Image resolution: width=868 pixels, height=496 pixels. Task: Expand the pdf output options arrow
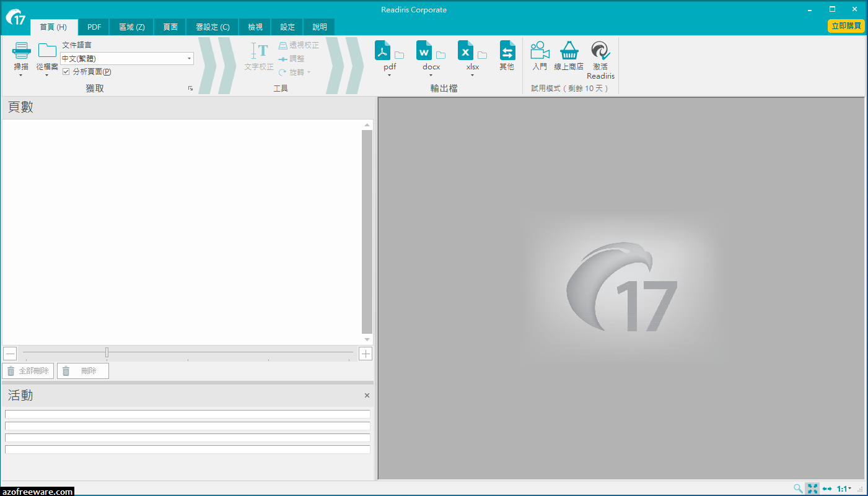(x=390, y=76)
